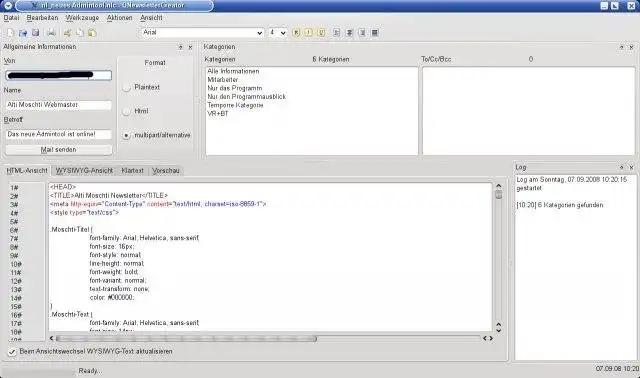
Task: Select category Nur das Programm
Action: coord(235,89)
